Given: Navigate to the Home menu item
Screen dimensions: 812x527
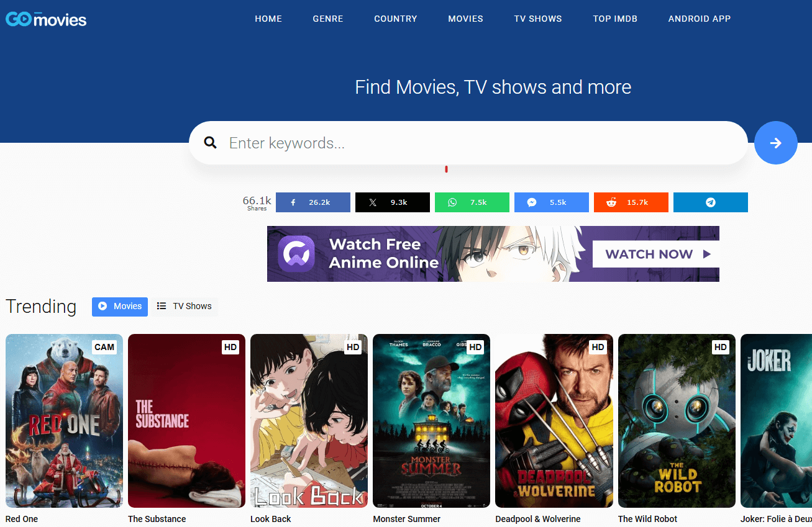Looking at the screenshot, I should (x=268, y=19).
